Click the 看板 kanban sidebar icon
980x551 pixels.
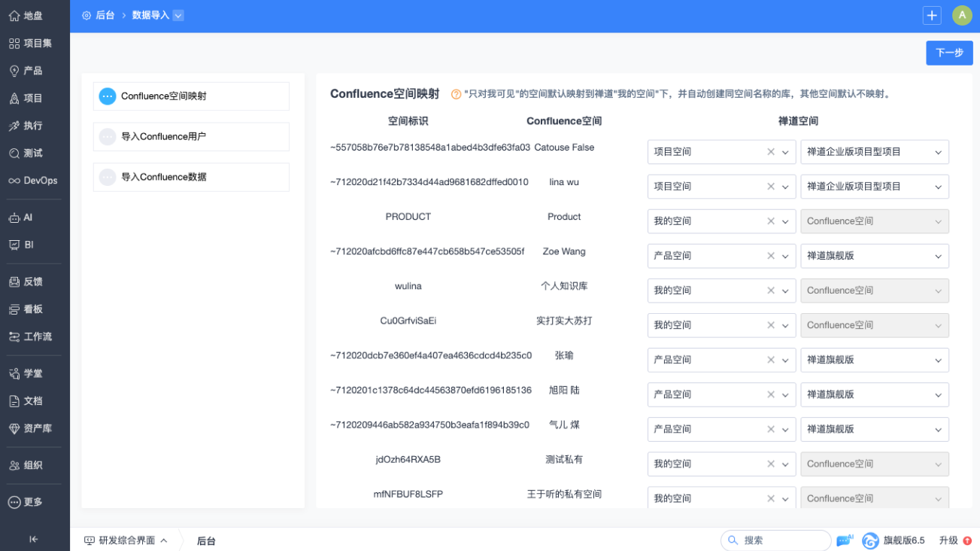(14, 309)
